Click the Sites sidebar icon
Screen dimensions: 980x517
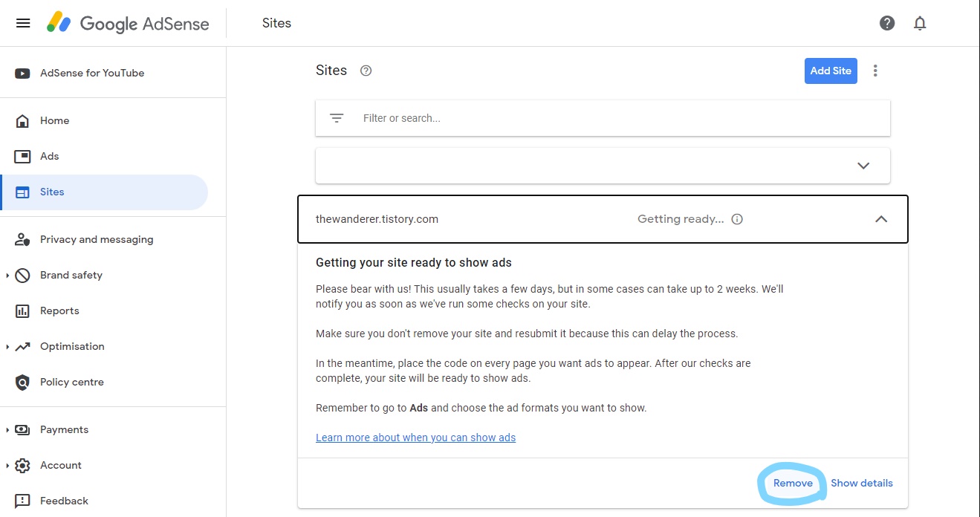(x=22, y=192)
